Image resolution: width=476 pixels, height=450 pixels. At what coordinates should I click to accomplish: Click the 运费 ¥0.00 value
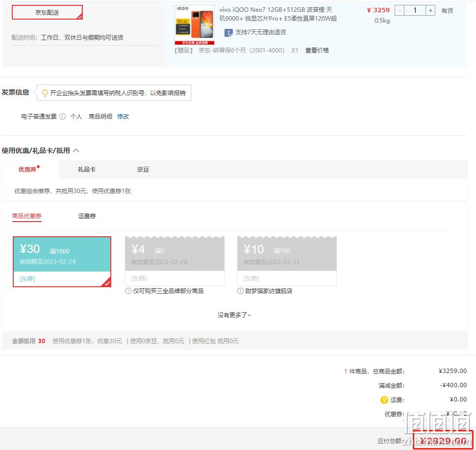point(458,400)
